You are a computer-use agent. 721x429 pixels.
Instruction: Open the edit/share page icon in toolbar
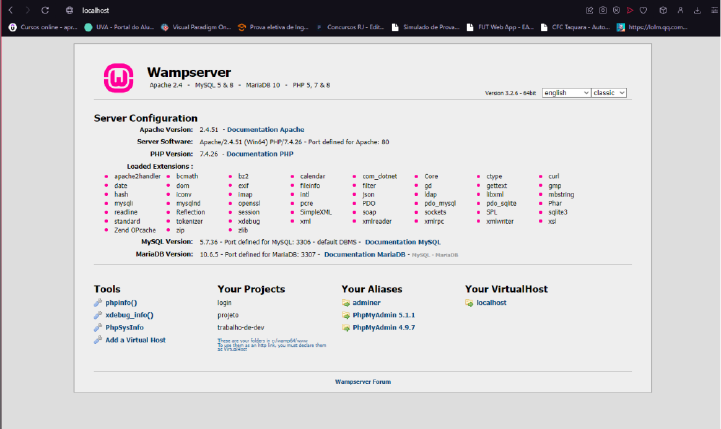tap(589, 10)
